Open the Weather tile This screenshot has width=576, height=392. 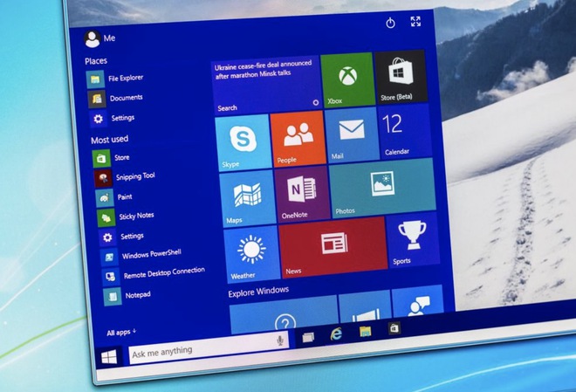(x=251, y=254)
